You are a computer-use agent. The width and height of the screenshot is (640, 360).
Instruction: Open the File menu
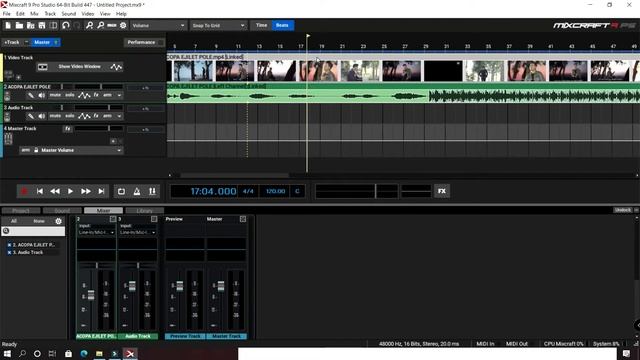(7, 14)
